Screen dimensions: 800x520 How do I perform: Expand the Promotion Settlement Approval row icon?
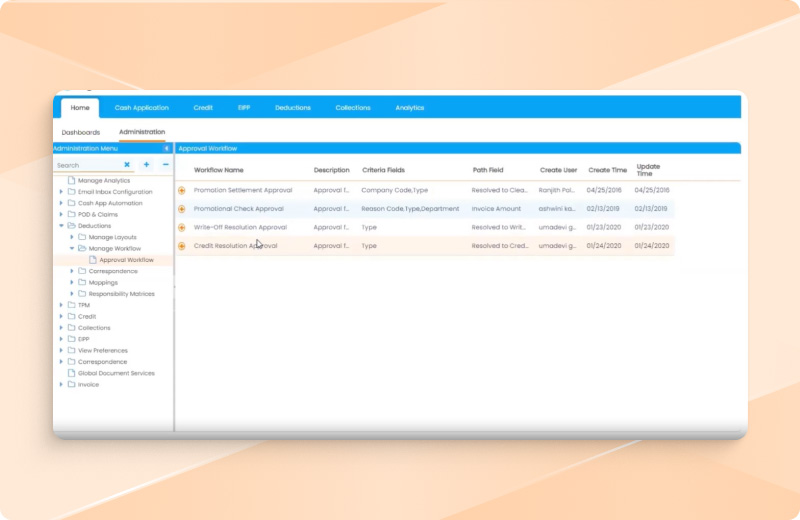coord(182,190)
